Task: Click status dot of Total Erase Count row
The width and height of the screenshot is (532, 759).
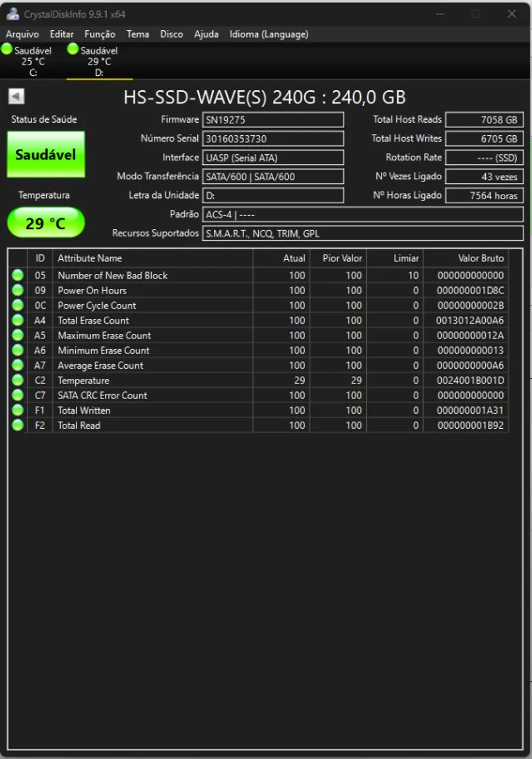Action: pos(18,320)
